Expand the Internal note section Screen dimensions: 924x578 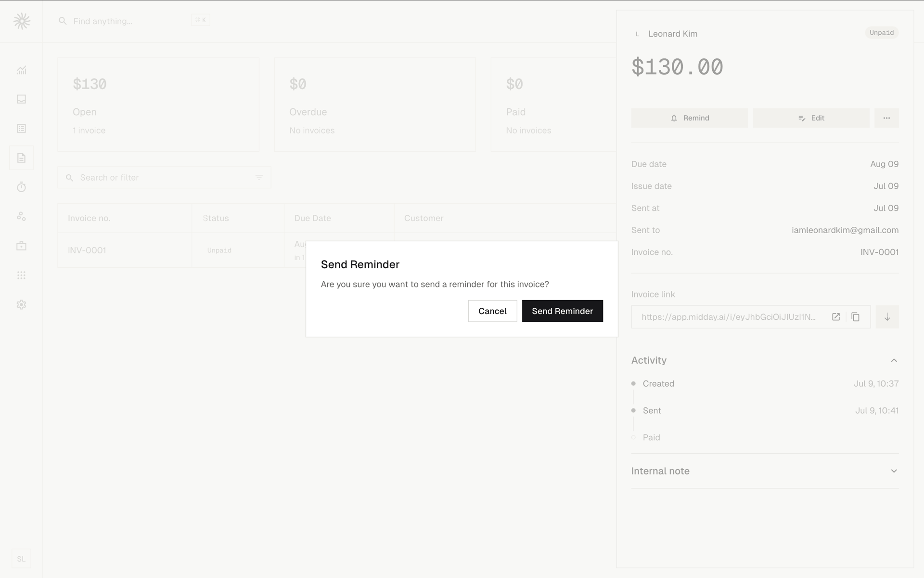(x=765, y=471)
